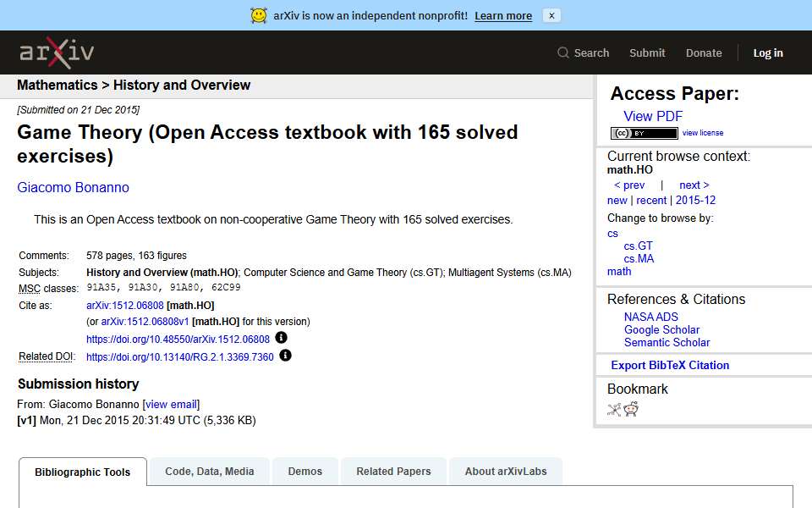Open author Giacomo Bonanno's link
Image resolution: width=812 pixels, height=508 pixels.
tap(73, 187)
